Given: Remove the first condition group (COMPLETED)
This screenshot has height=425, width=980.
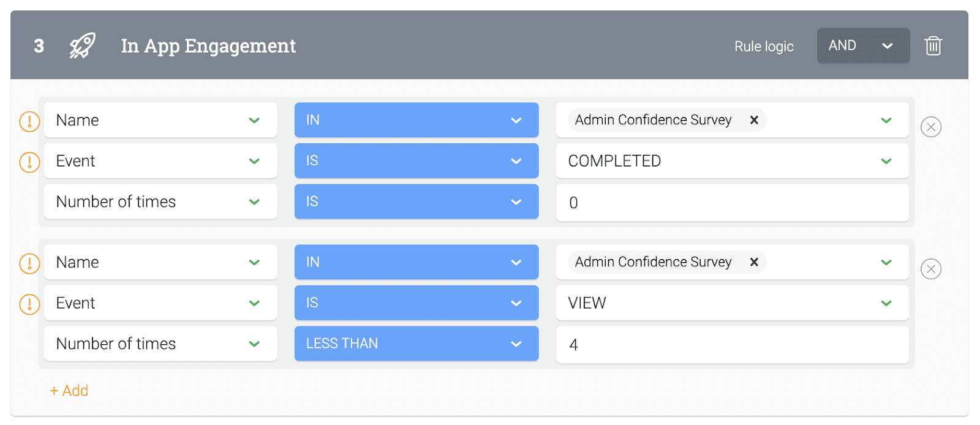Looking at the screenshot, I should pos(930,127).
